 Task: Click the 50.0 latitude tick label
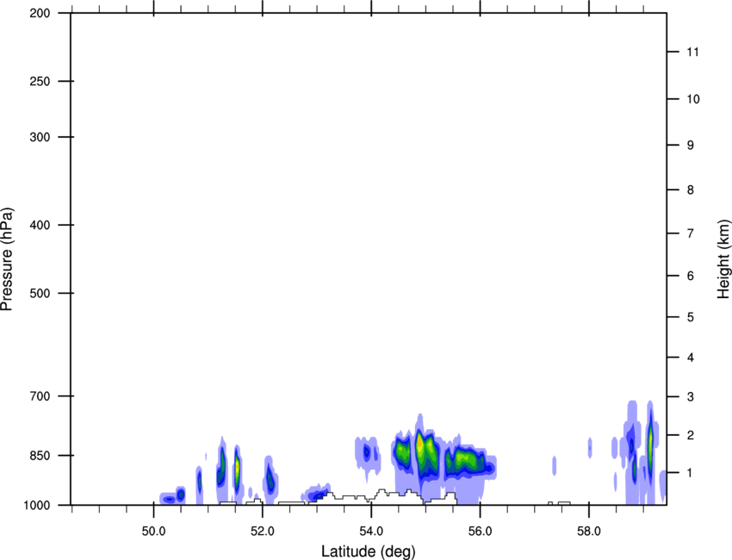pos(153,531)
